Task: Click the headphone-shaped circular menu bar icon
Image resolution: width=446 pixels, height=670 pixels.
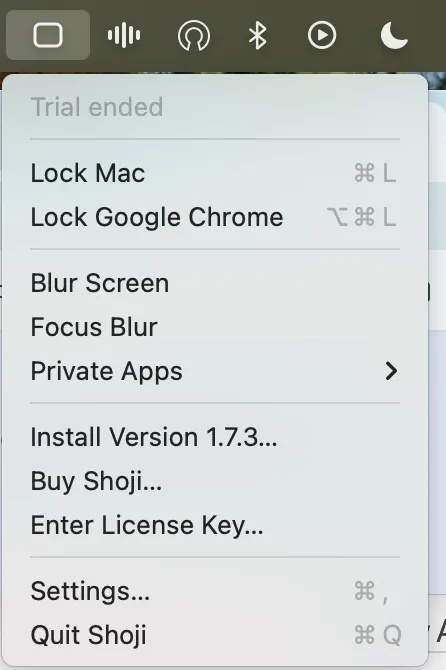Action: [194, 35]
